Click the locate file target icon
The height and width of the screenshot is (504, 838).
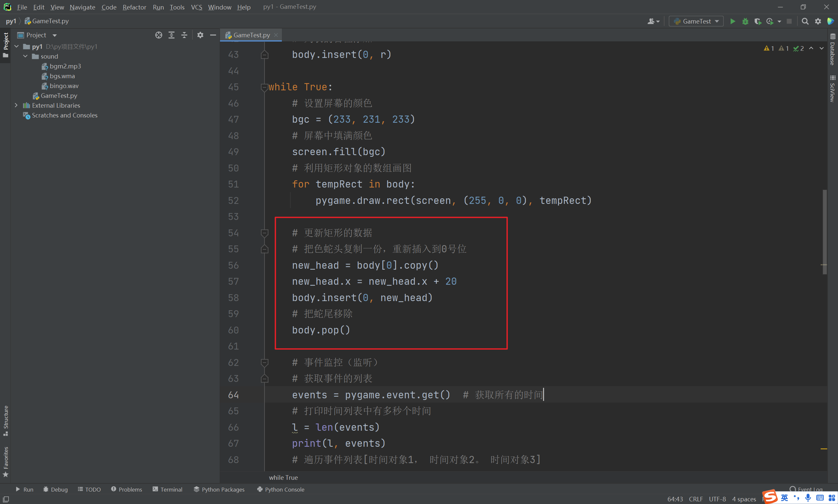coord(159,35)
